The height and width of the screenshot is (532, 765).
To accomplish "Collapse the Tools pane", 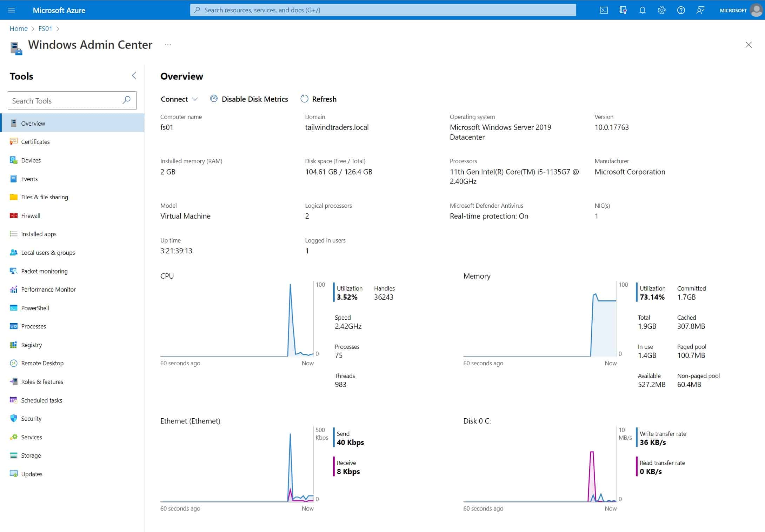I will 134,75.
